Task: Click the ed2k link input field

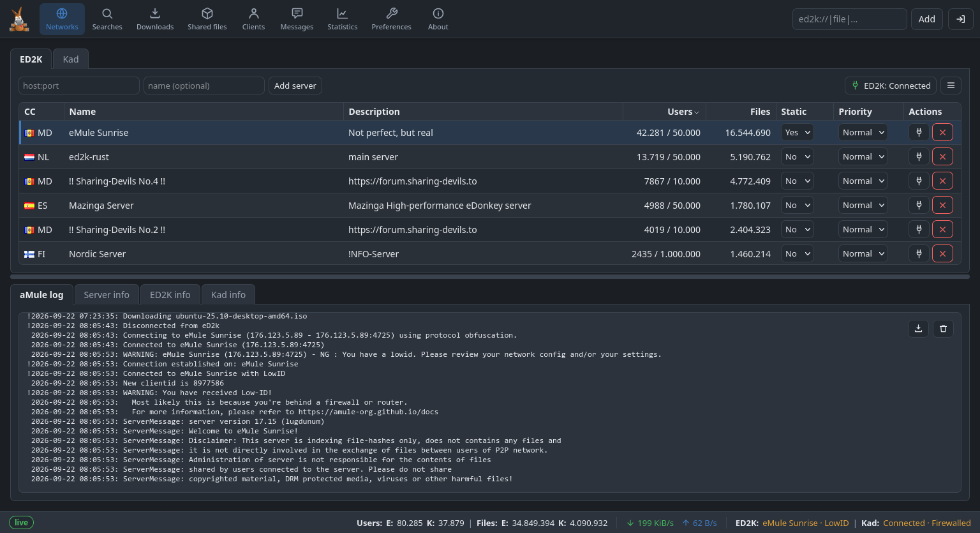Action: coord(849,19)
